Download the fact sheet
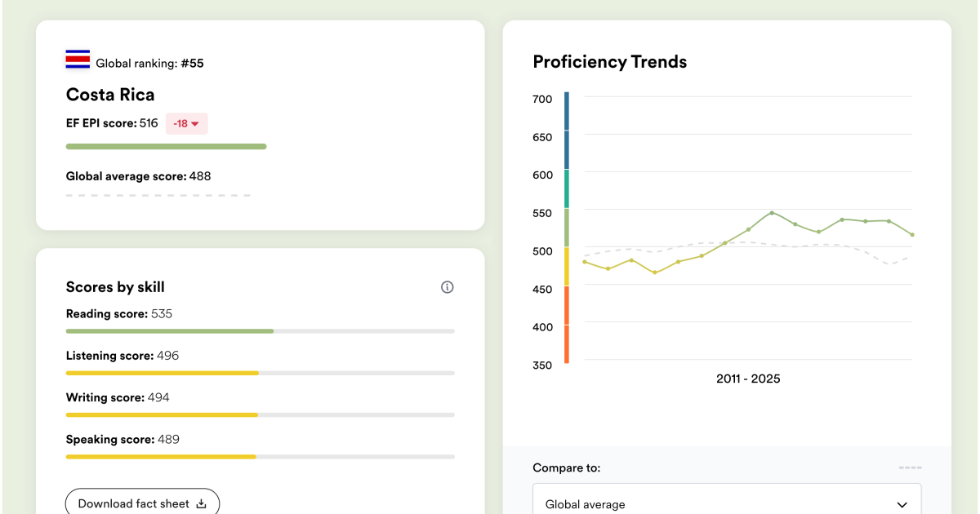Screen dimensions: 980x514 [142, 503]
